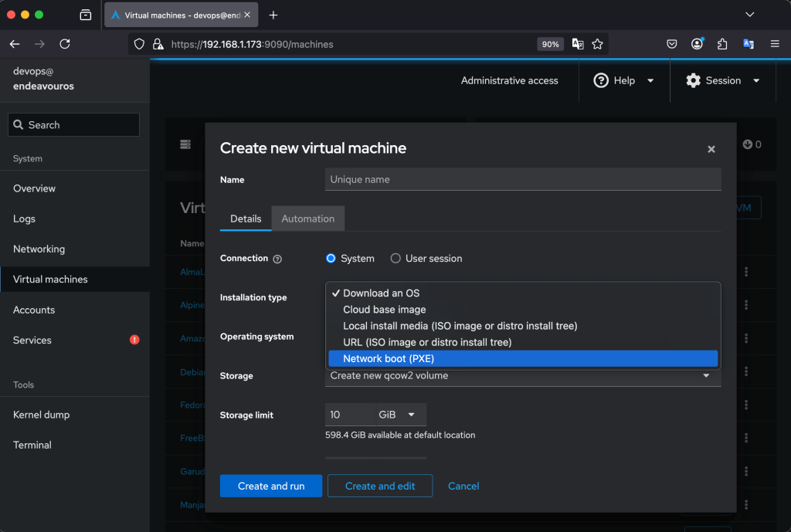Expand the GiB storage unit dropdown
Image resolution: width=791 pixels, height=532 pixels.
coord(399,415)
